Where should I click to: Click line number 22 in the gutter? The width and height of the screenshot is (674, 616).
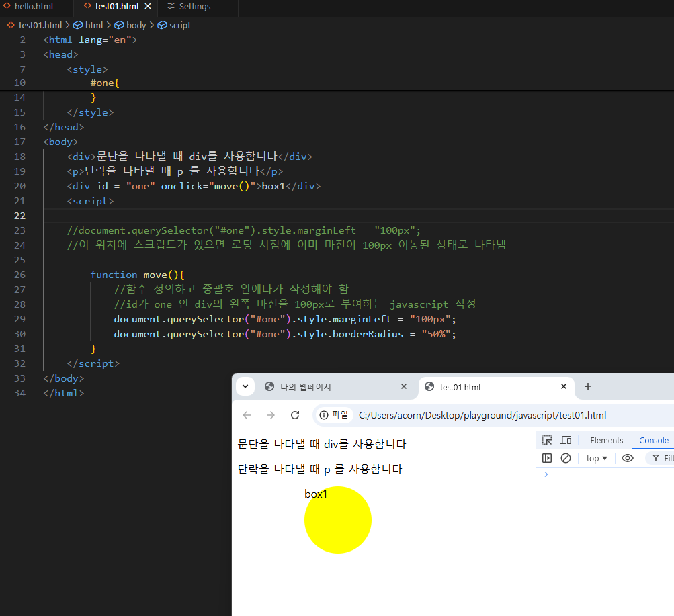(x=19, y=216)
